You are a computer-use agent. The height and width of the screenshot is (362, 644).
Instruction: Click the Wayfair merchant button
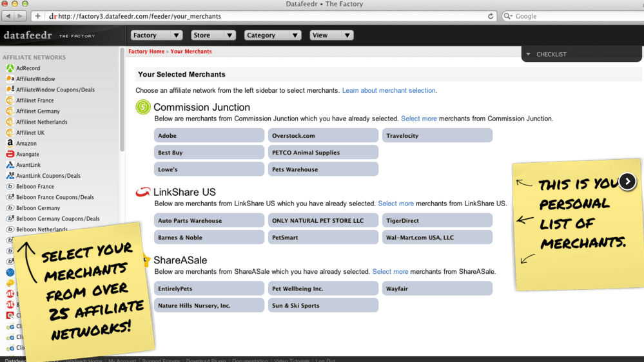pyautogui.click(x=438, y=289)
